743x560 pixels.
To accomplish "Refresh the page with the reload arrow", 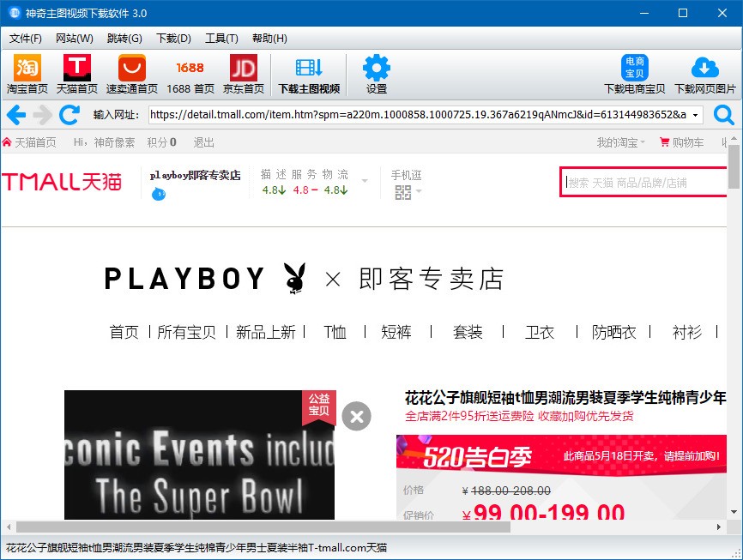I will click(69, 115).
